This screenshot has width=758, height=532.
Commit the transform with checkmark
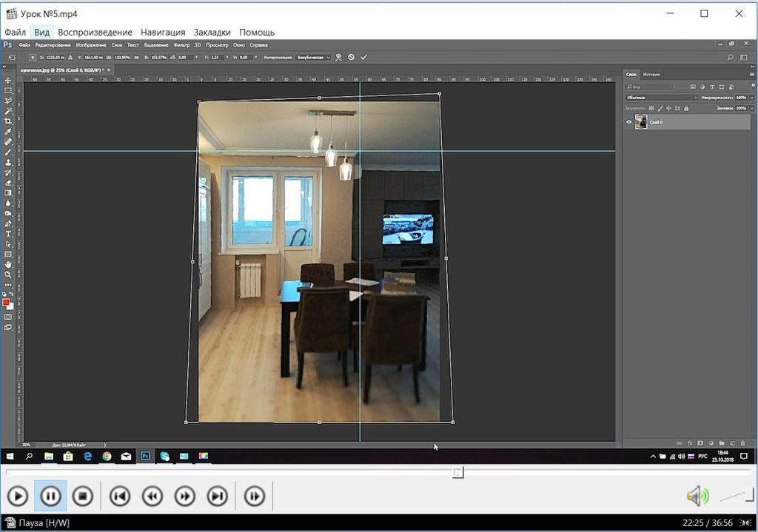[364, 57]
